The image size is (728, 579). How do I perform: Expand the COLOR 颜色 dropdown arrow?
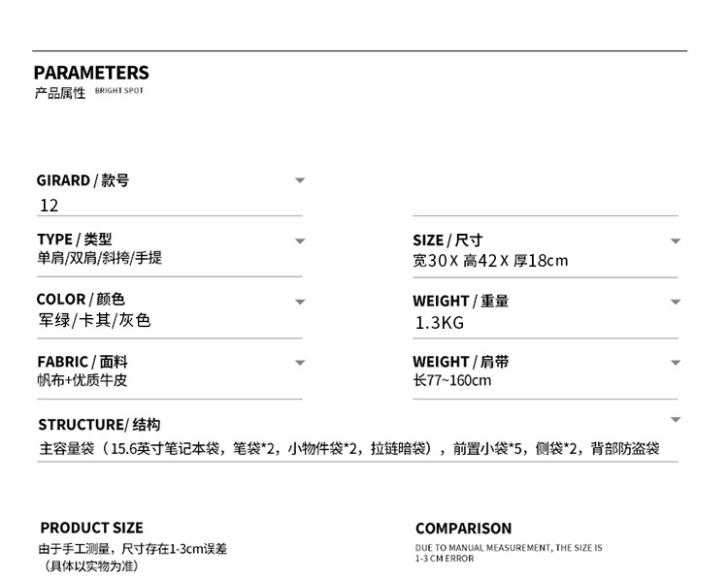click(x=300, y=302)
